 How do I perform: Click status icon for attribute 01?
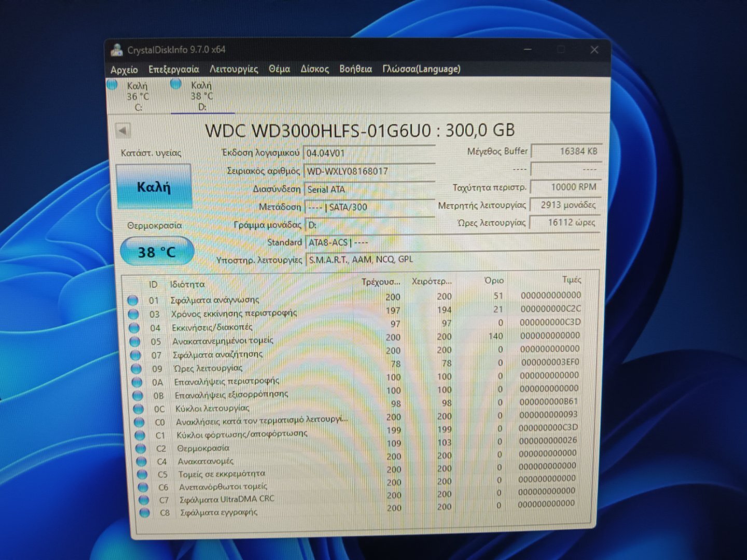132,300
